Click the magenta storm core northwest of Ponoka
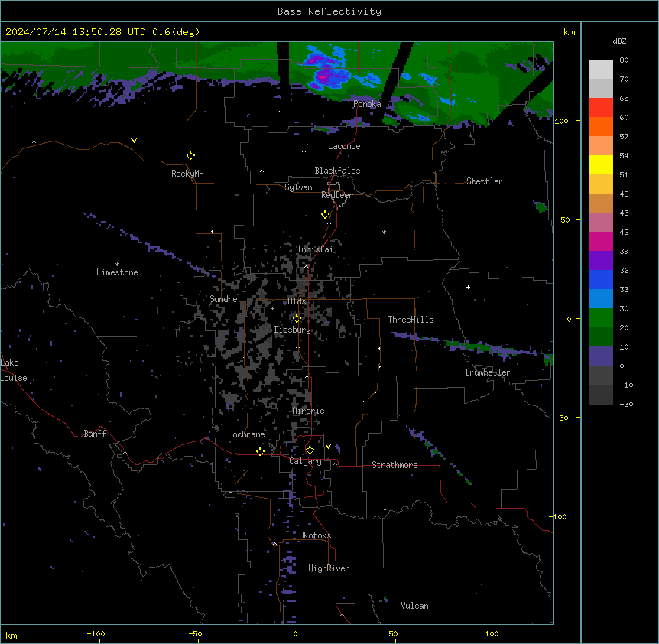 [x=324, y=76]
